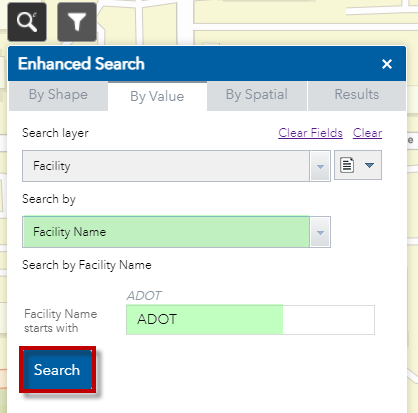Image resolution: width=418 pixels, height=413 pixels.
Task: Click the Clear link
Action: point(367,133)
